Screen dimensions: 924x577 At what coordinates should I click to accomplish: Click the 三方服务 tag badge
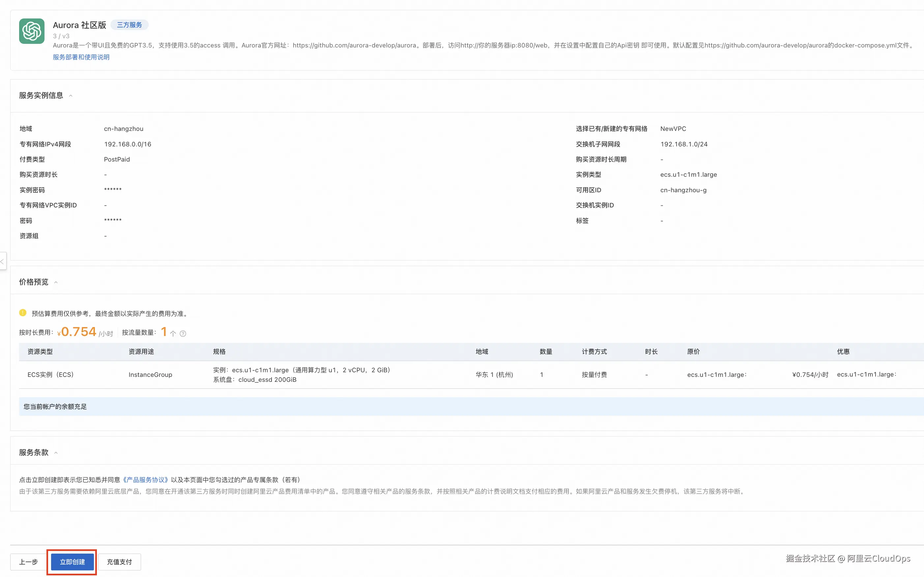click(x=129, y=25)
